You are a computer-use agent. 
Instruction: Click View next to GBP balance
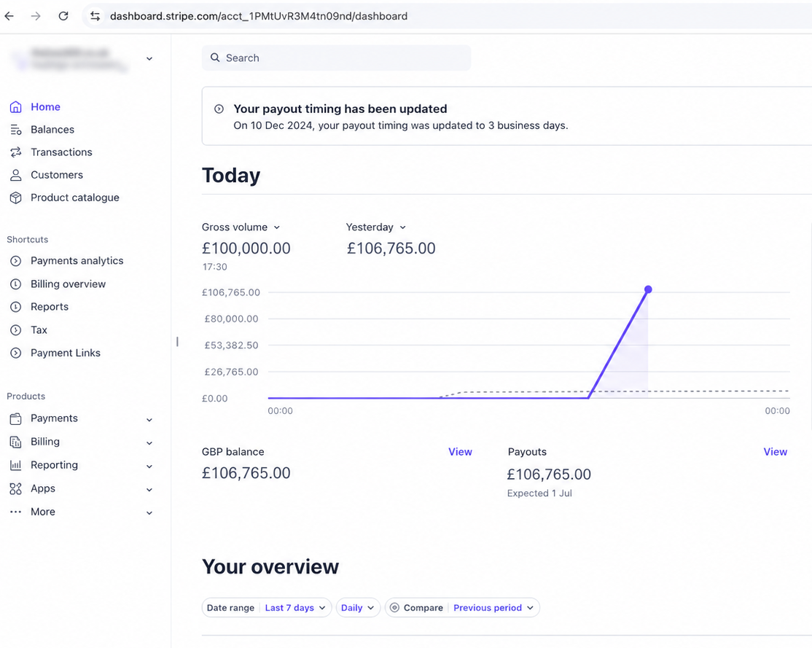[460, 452]
